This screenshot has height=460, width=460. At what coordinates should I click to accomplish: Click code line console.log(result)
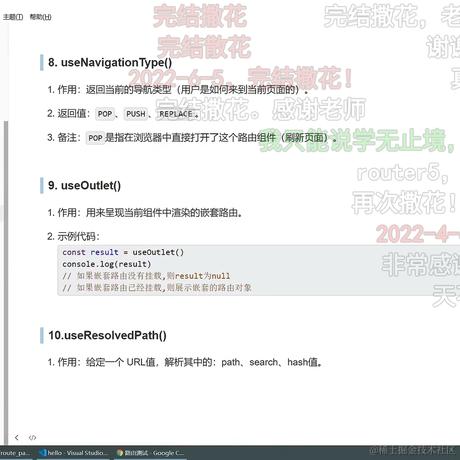click(107, 264)
